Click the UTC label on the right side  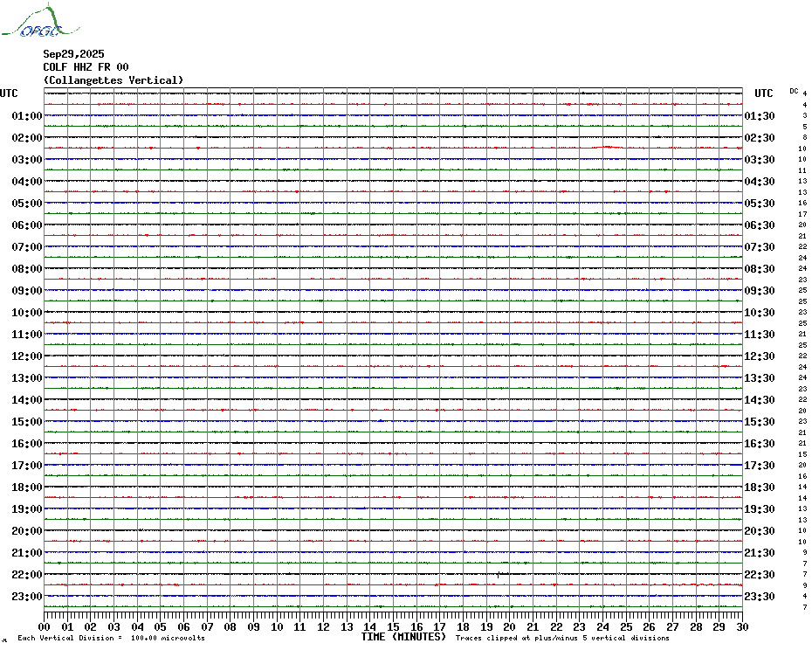click(764, 93)
